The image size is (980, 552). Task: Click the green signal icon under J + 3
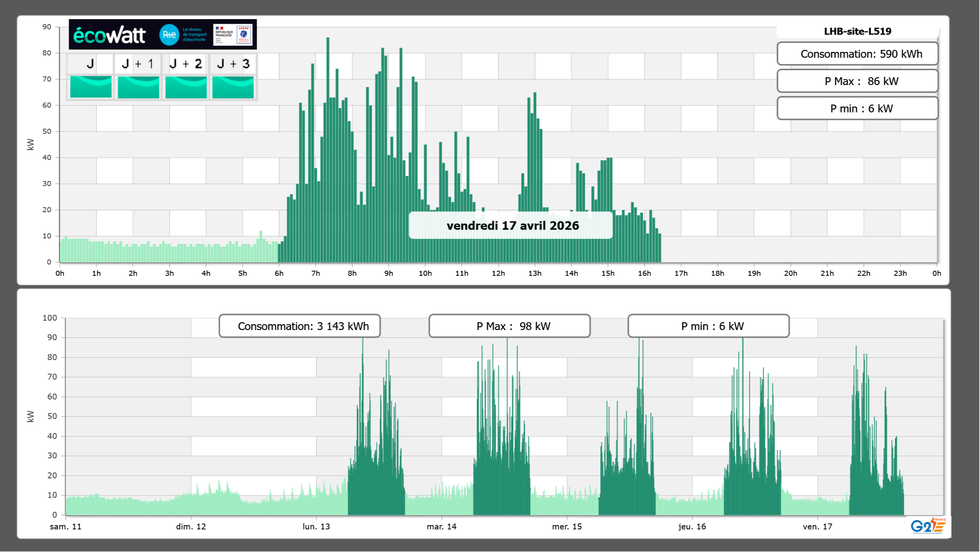pyautogui.click(x=233, y=87)
